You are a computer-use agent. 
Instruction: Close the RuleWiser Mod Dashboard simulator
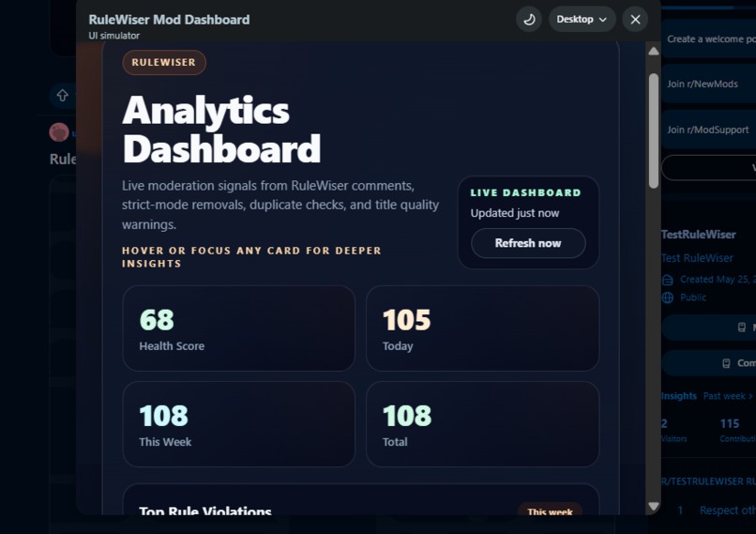(x=635, y=20)
